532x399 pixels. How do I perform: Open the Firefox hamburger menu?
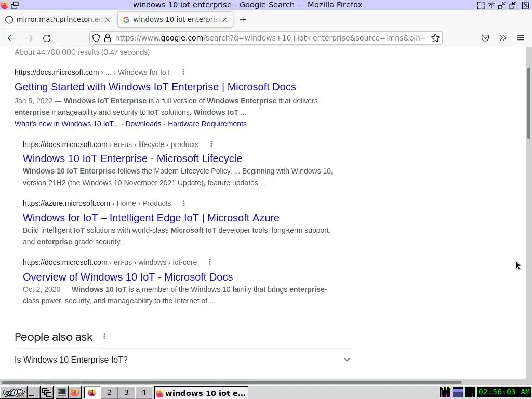coord(521,38)
